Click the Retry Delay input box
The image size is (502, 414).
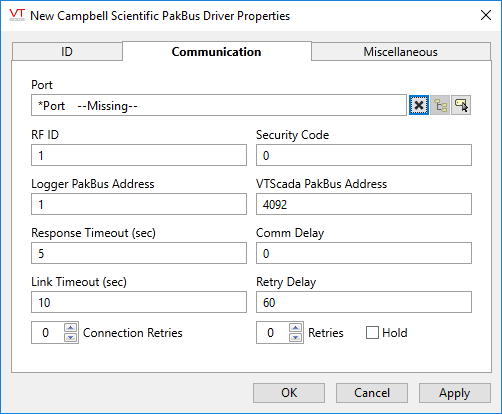364,302
